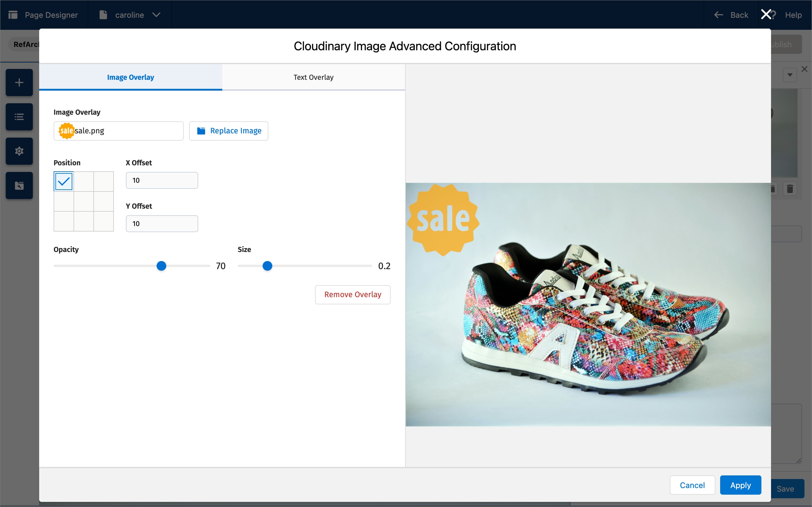Adjust the Opacity slider handle

[x=161, y=265]
